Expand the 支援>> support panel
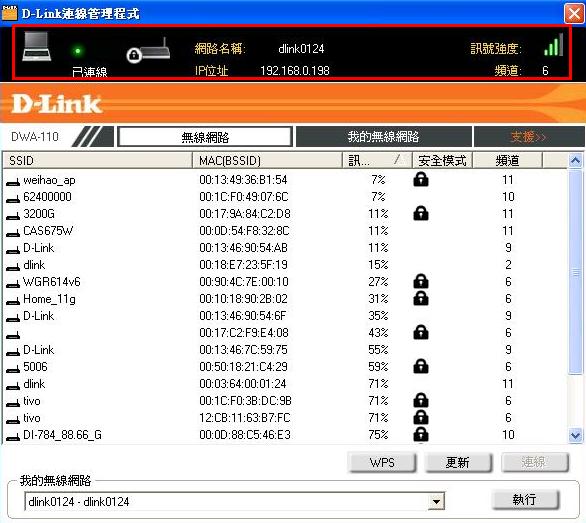This screenshot has height=523, width=586. [529, 137]
